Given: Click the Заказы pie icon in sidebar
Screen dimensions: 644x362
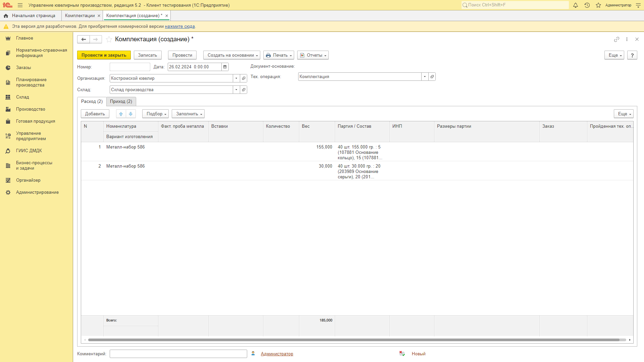Looking at the screenshot, I should (8, 68).
